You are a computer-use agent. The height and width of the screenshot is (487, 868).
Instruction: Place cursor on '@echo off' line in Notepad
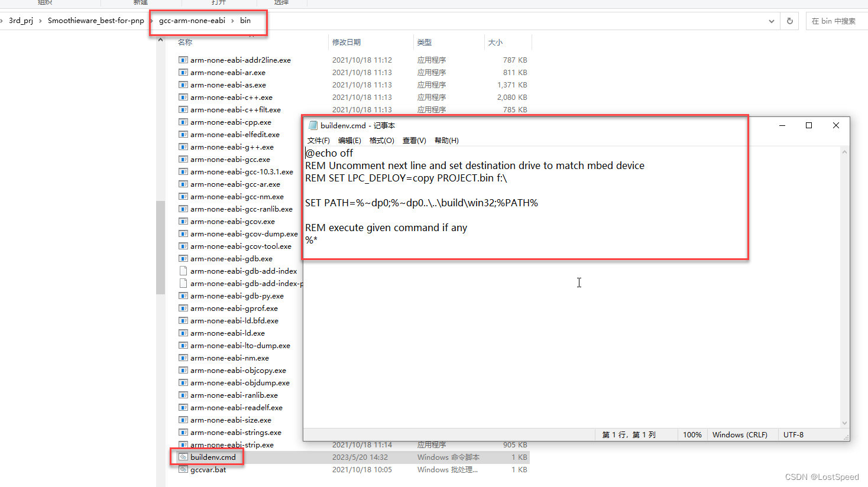coord(329,153)
